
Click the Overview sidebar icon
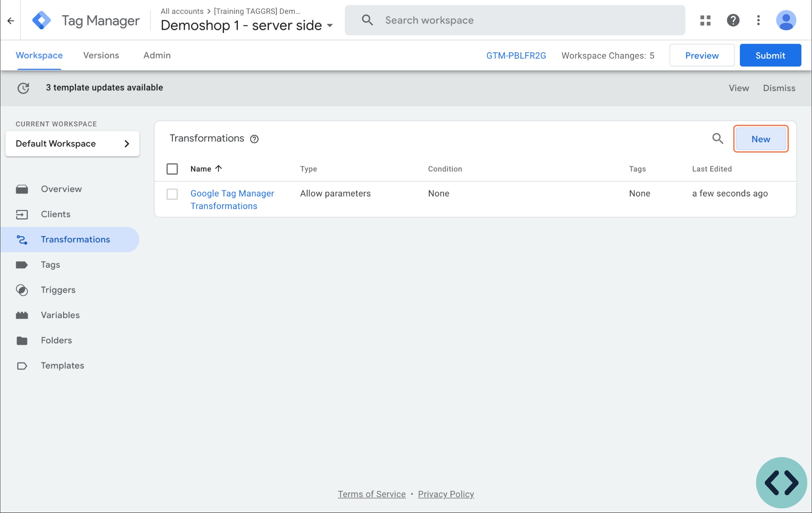(22, 189)
